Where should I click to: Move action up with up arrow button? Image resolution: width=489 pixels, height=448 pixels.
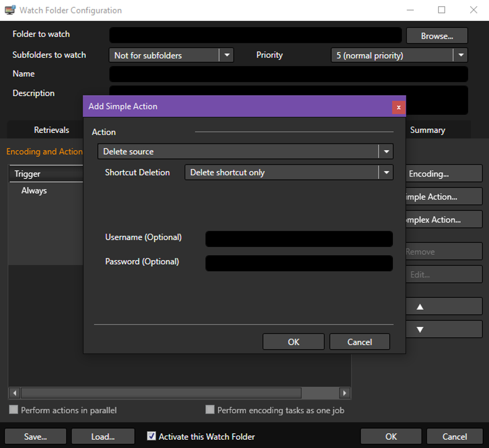[x=444, y=306]
